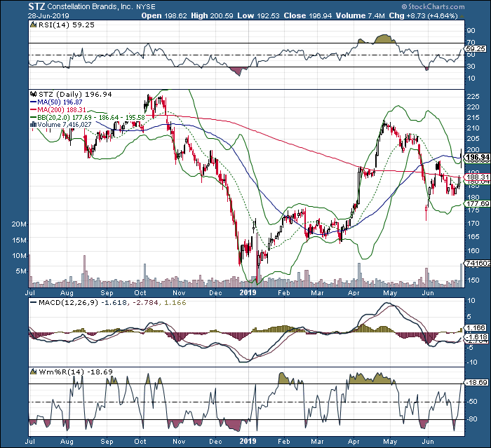Click the 150 price axis label
Screen dimensions: 491x448
click(x=473, y=280)
